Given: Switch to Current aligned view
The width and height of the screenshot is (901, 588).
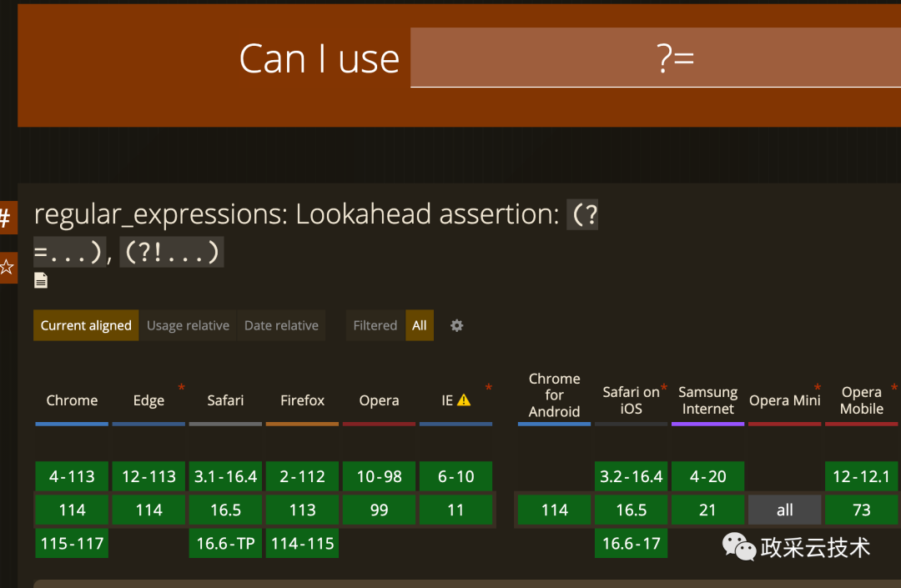Looking at the screenshot, I should click(x=86, y=325).
